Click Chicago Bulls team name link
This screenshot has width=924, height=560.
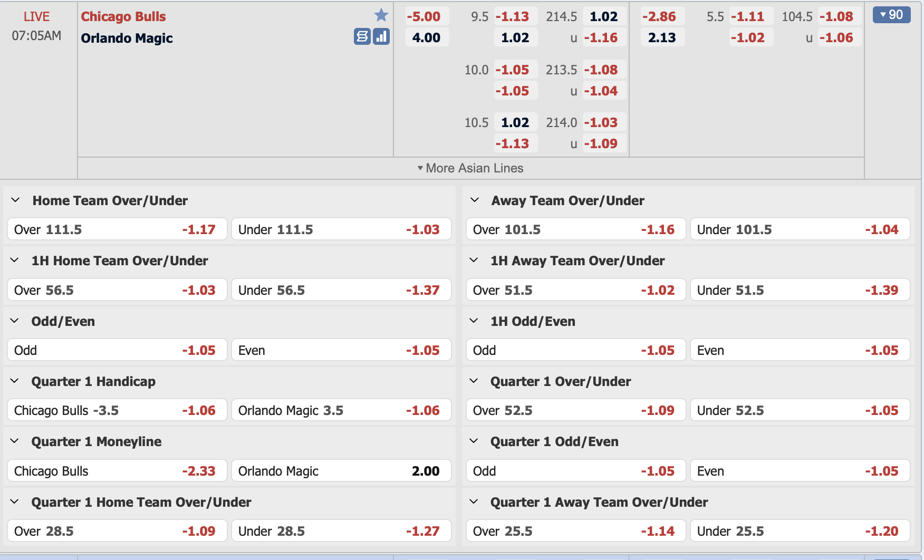123,16
